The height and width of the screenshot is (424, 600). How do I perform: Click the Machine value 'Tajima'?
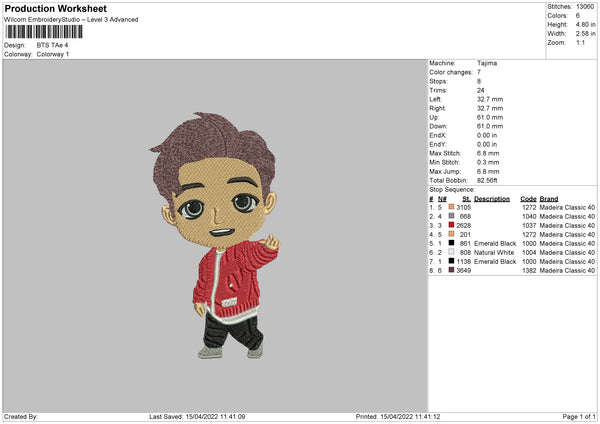487,63
